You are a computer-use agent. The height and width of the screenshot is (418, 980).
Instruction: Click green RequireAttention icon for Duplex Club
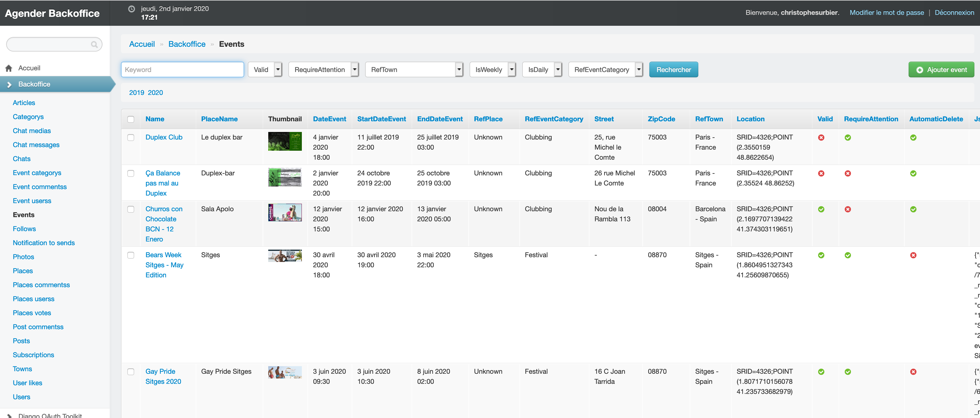(848, 138)
